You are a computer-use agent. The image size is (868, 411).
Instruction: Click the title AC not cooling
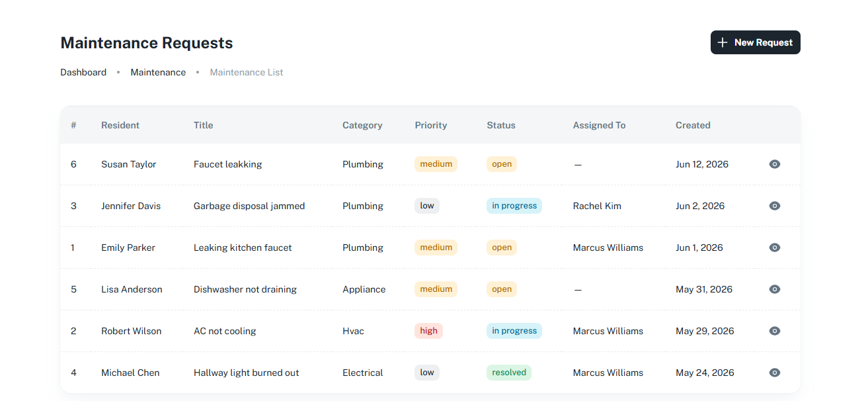coord(225,331)
